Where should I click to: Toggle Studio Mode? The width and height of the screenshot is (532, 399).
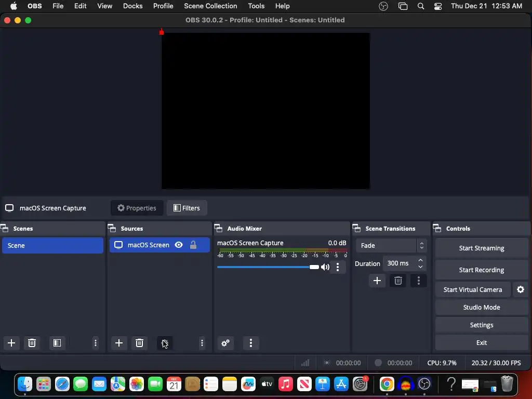click(x=482, y=308)
